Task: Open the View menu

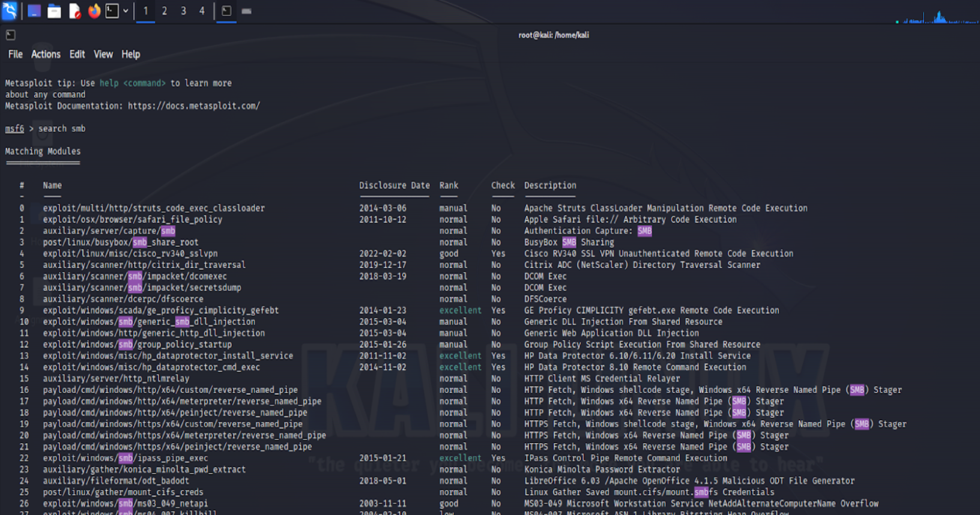Action: tap(103, 55)
